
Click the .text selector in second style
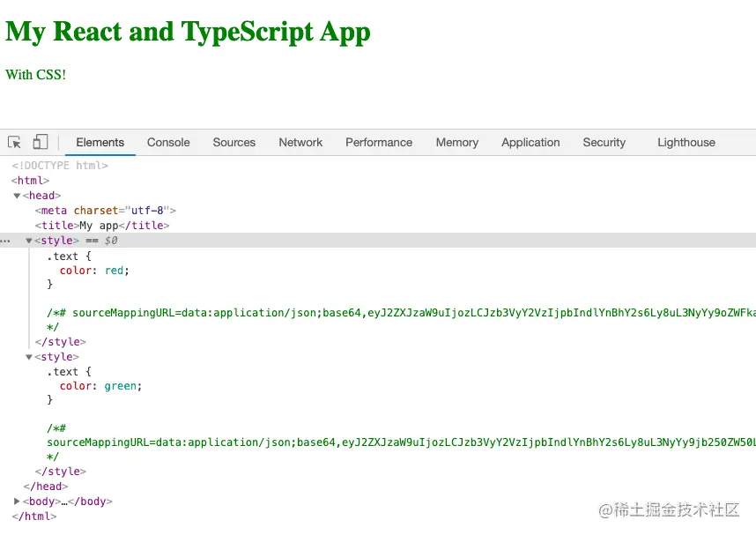coord(63,372)
